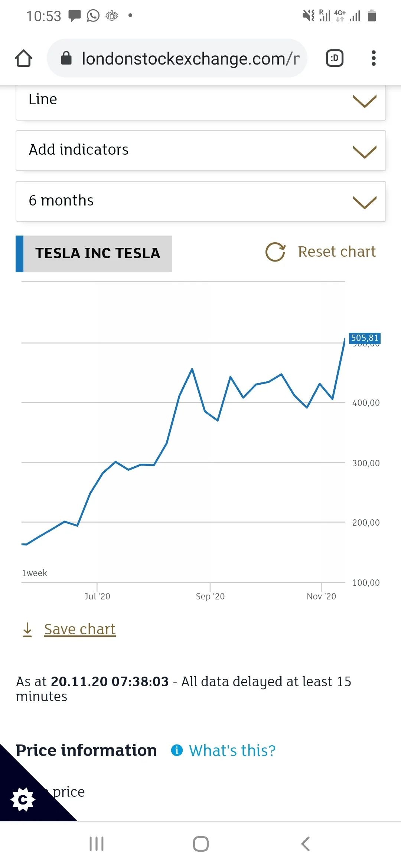The image size is (401, 868).
Task: Open the What's this? link
Action: 232,750
